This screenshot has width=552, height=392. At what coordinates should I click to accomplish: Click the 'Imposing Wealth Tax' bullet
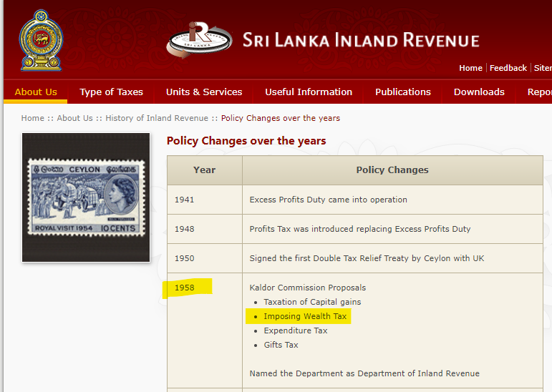coord(305,316)
